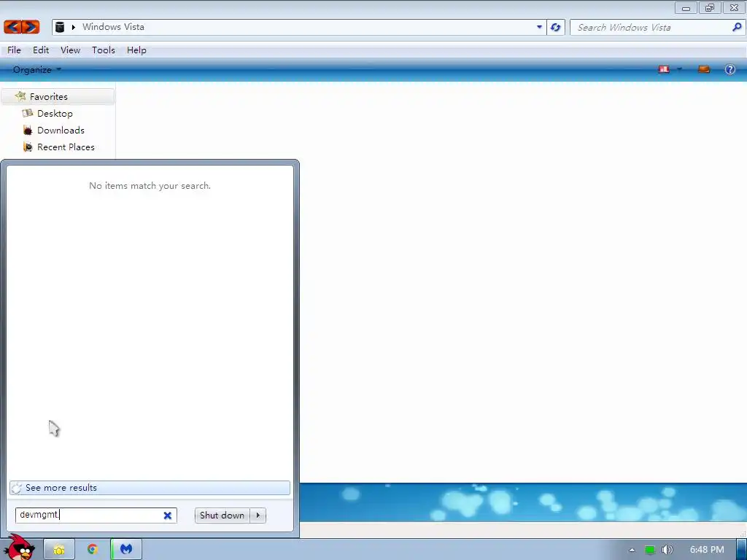
Task: Open the views options dropdown arrow
Action: [679, 69]
